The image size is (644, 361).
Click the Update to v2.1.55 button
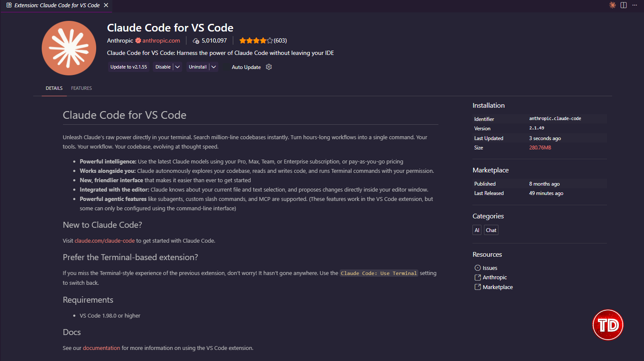coord(128,67)
